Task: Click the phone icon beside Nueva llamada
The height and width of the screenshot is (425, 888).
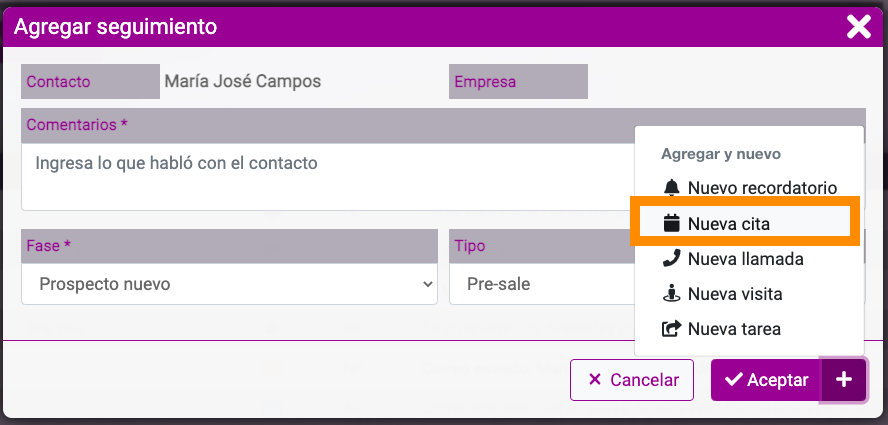Action: pos(672,258)
